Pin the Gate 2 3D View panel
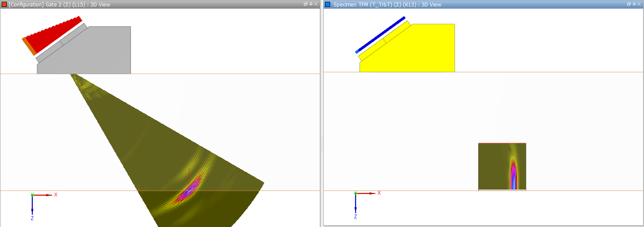644x227 pixels. [311, 4]
